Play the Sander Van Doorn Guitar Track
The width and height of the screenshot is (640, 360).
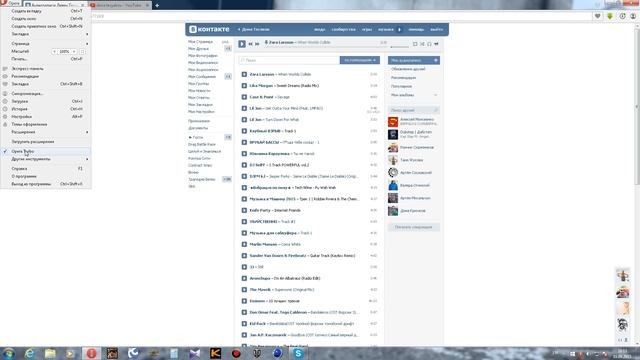pyautogui.click(x=244, y=256)
